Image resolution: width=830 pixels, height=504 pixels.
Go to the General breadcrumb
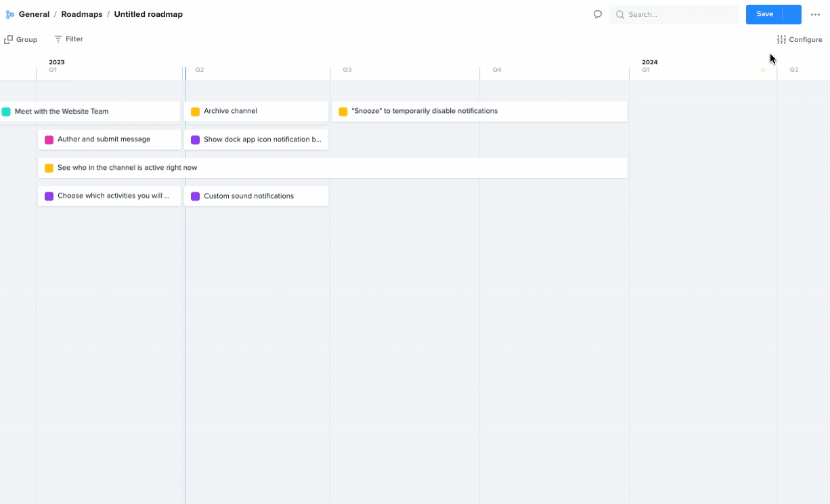click(34, 14)
